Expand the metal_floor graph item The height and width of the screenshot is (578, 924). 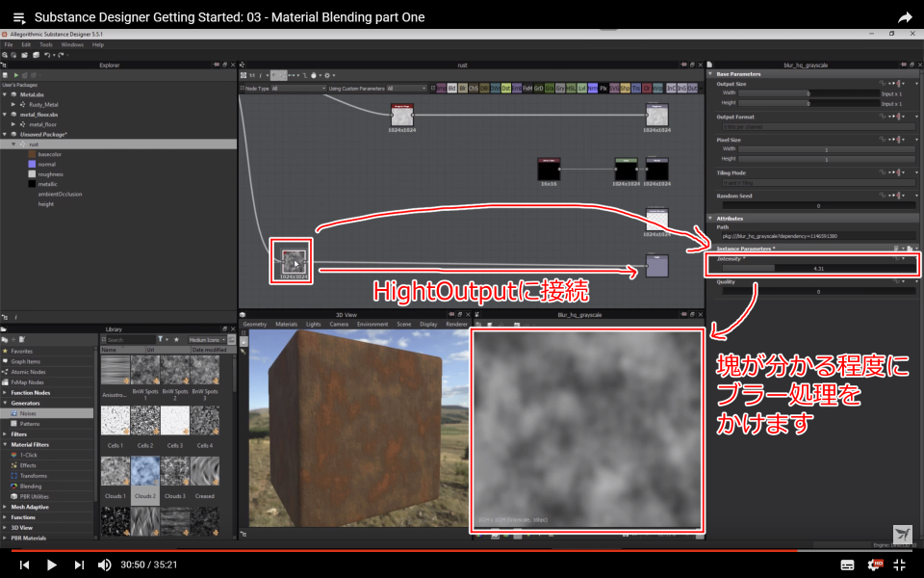(x=13, y=124)
